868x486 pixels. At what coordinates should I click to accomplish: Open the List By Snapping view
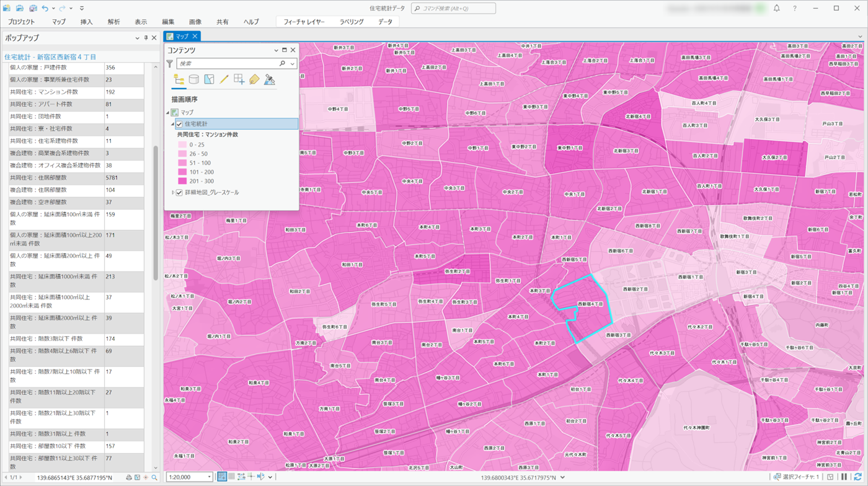coord(239,79)
